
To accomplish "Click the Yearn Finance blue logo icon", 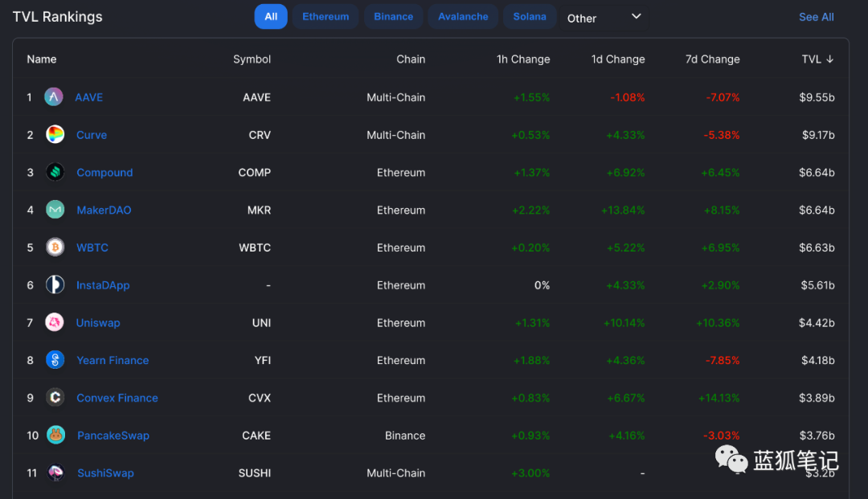I will click(x=55, y=360).
